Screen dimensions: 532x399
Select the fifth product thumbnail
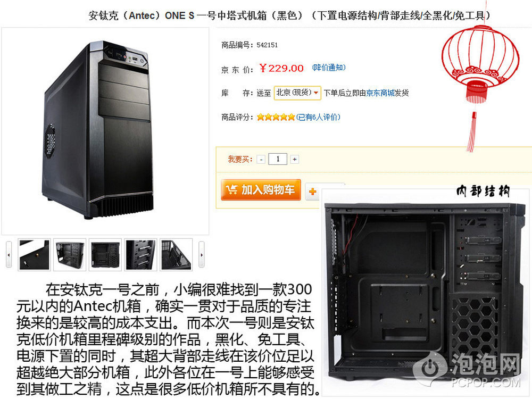coord(177,254)
